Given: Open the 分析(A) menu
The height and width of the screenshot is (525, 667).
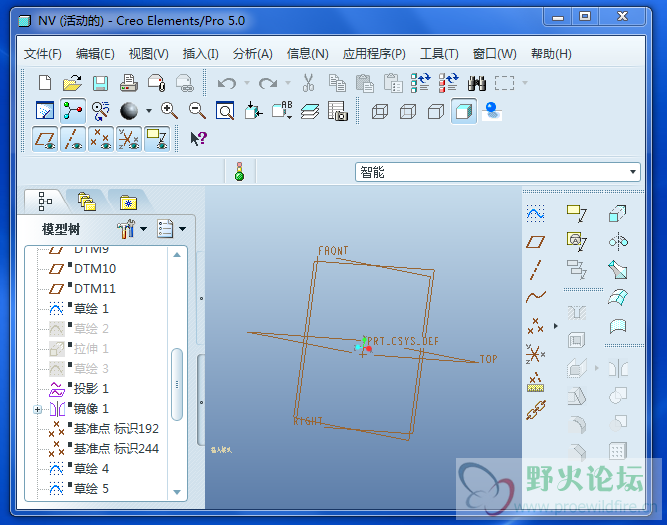Looking at the screenshot, I should [253, 54].
